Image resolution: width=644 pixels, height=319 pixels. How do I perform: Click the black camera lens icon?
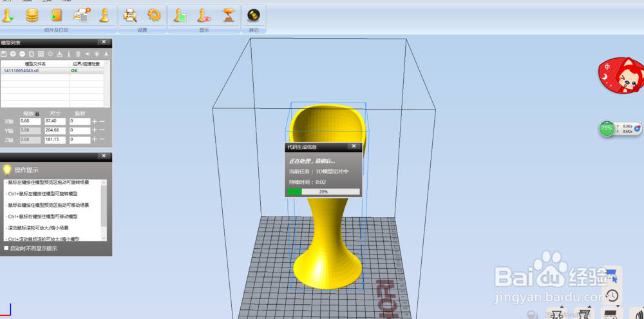pyautogui.click(x=253, y=15)
